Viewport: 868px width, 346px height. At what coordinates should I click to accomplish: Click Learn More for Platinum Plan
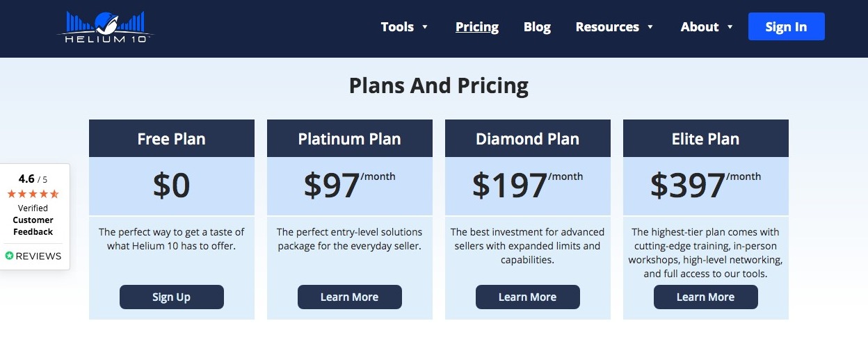(x=350, y=297)
